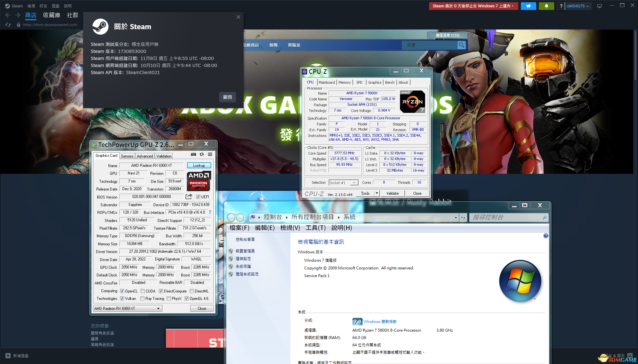The image size is (638, 364).
Task: Toggle the Ray Tracing checkbox
Action: (142, 299)
